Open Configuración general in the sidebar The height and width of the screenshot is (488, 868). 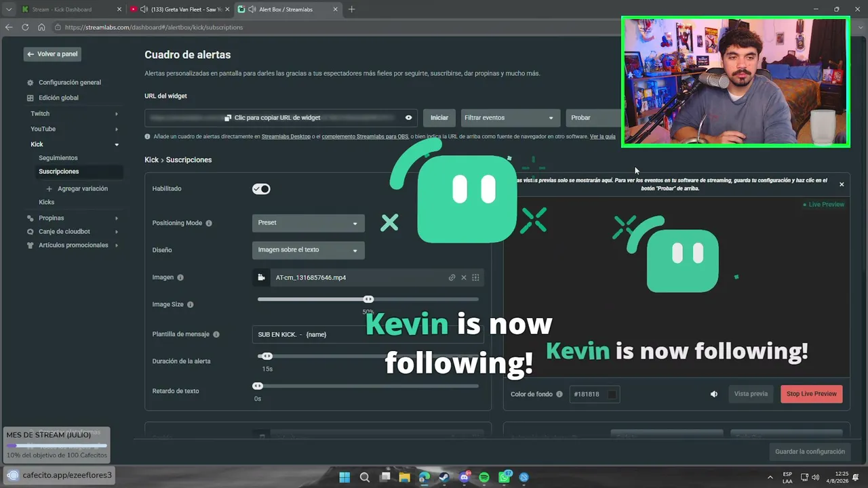point(70,83)
